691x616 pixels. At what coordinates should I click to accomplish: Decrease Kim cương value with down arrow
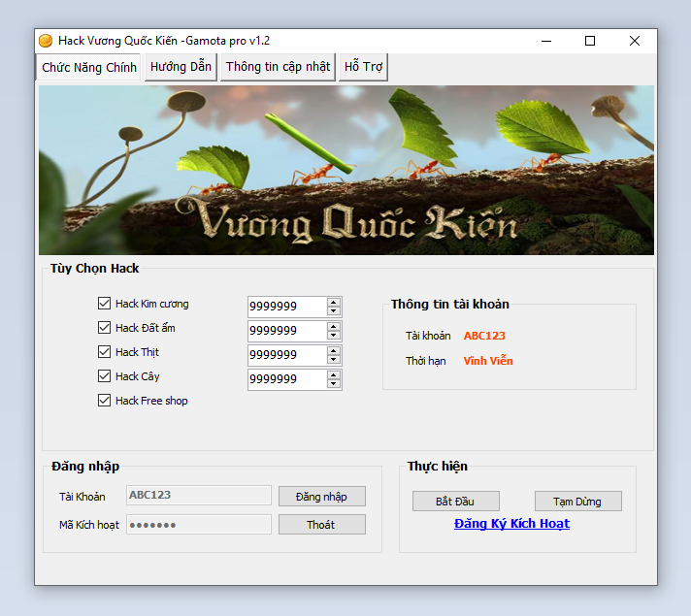(x=334, y=311)
